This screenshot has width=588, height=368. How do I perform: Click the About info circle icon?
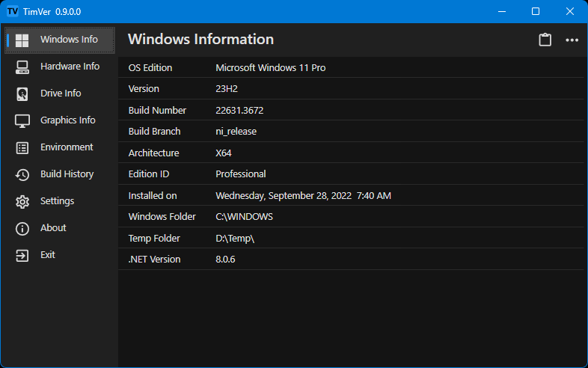tap(22, 228)
